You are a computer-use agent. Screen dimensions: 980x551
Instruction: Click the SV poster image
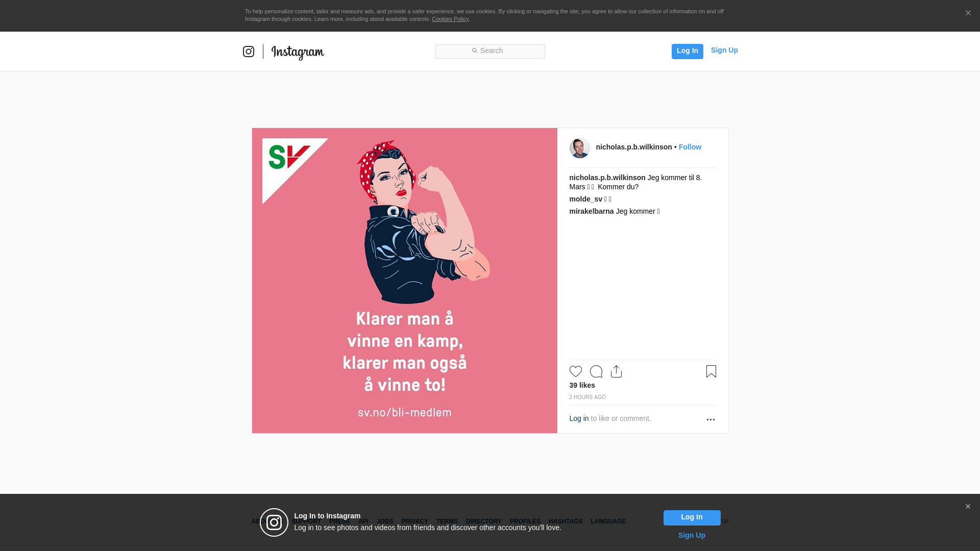404,281
